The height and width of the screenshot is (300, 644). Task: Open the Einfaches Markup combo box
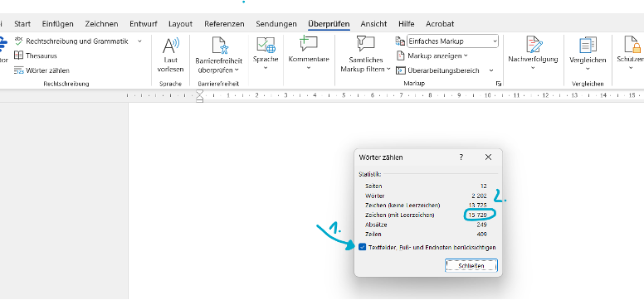coord(452,41)
